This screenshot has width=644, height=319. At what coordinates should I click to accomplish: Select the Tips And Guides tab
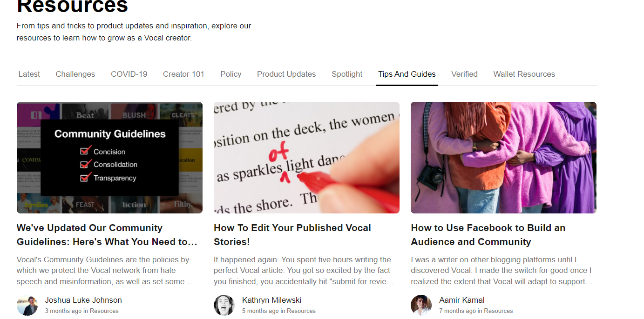tap(407, 74)
